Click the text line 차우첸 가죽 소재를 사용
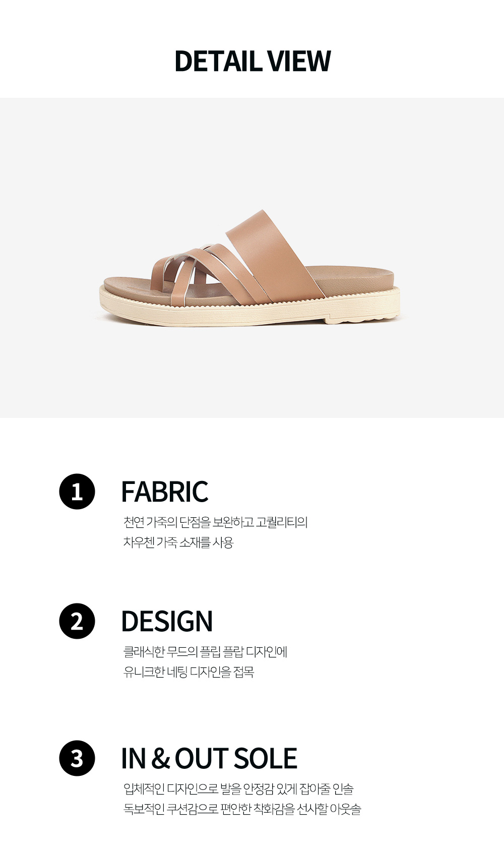Viewport: 504px width, 853px height. (x=178, y=542)
